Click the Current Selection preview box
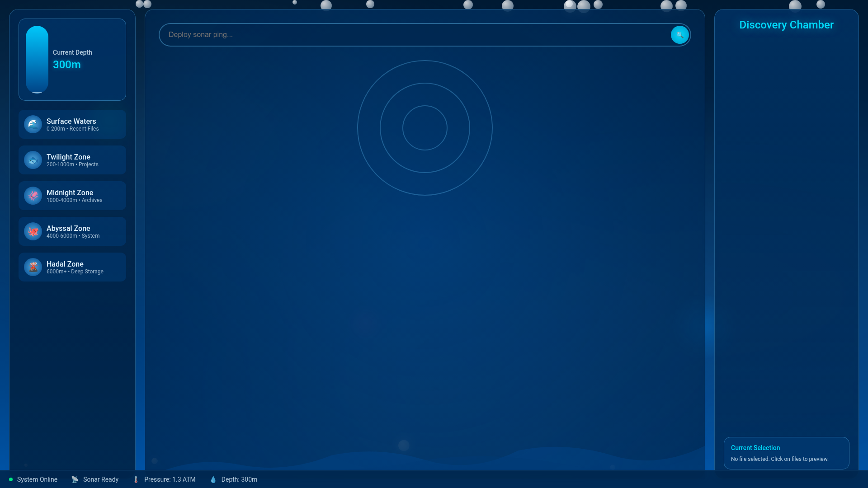Viewport: 868px width, 488px height. (x=786, y=453)
